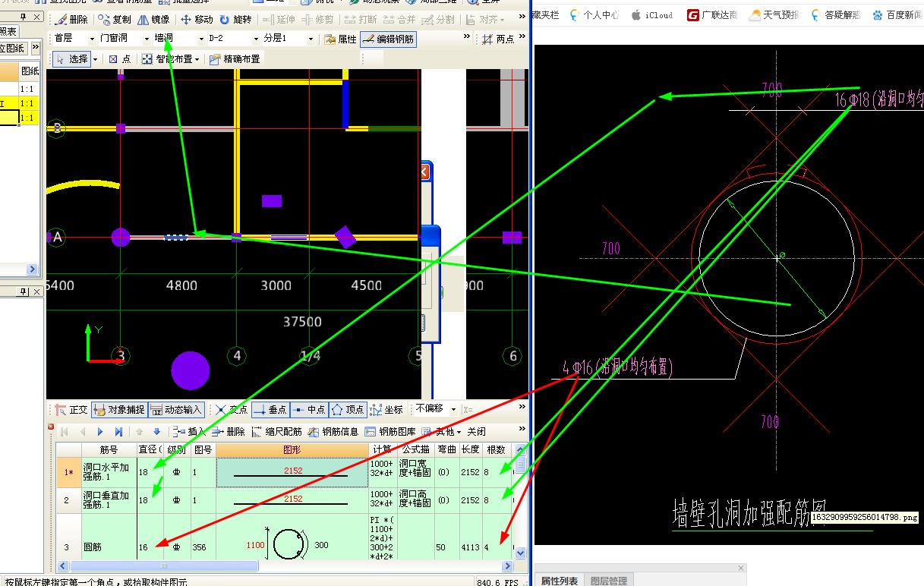Open the iCloud bookmark
Image resolution: width=924 pixels, height=586 pixels.
click(x=652, y=14)
